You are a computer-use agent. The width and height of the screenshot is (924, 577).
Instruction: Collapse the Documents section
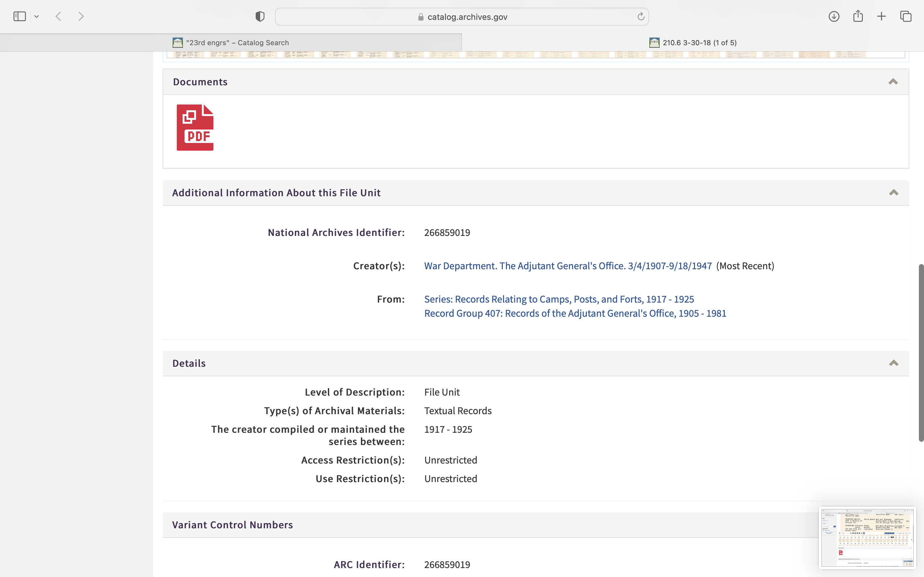coord(893,82)
